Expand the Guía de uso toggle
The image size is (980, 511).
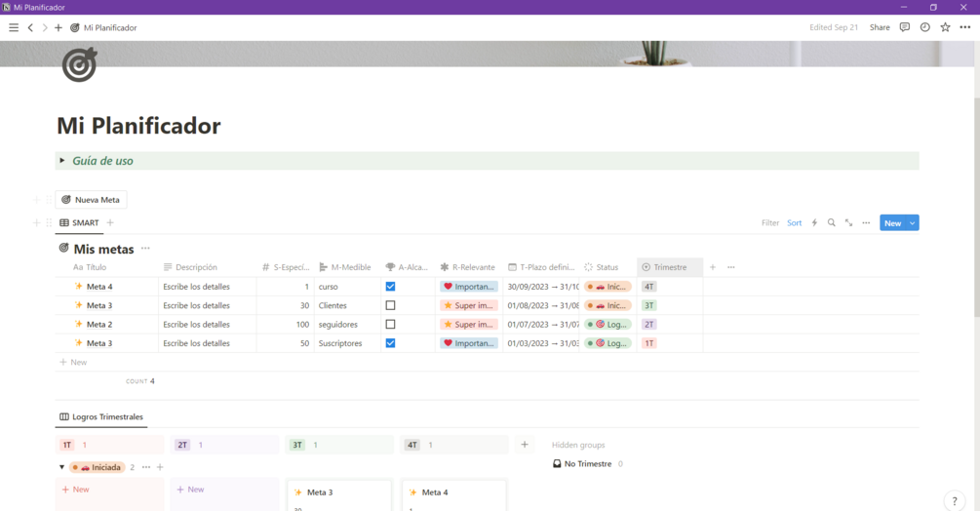click(61, 161)
